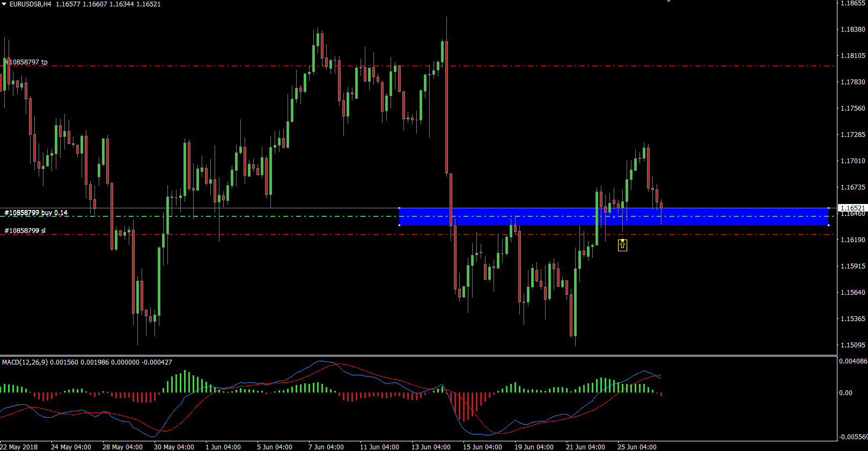The height and width of the screenshot is (451, 868).
Task: Click the 13 Jun 04:00 time label
Action: coord(431,447)
